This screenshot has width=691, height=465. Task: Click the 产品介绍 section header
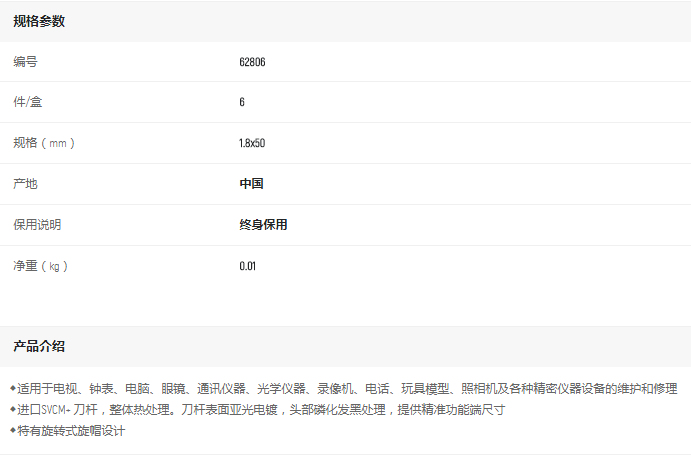pos(39,346)
